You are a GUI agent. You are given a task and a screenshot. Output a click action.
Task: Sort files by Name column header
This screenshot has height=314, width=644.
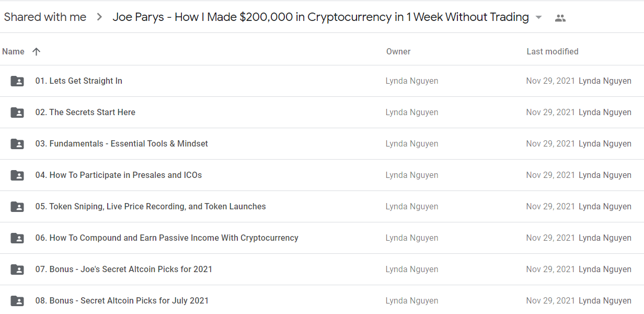13,51
